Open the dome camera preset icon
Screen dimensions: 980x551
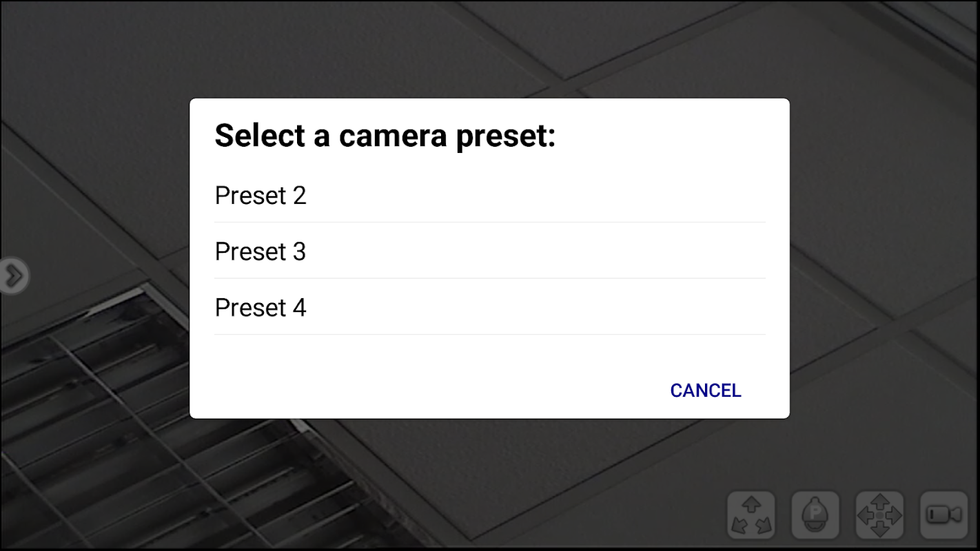pos(815,515)
